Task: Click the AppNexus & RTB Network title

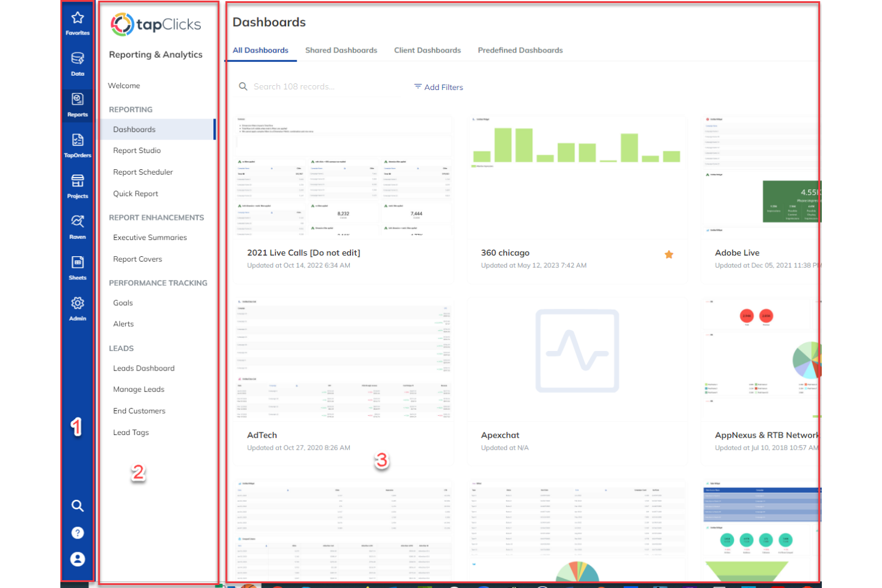Action: point(766,435)
